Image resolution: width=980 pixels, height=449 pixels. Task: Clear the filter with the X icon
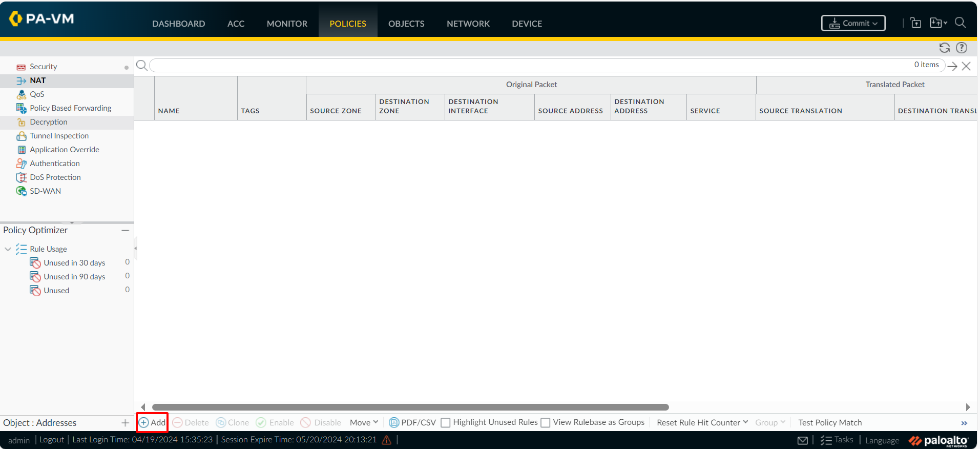966,66
